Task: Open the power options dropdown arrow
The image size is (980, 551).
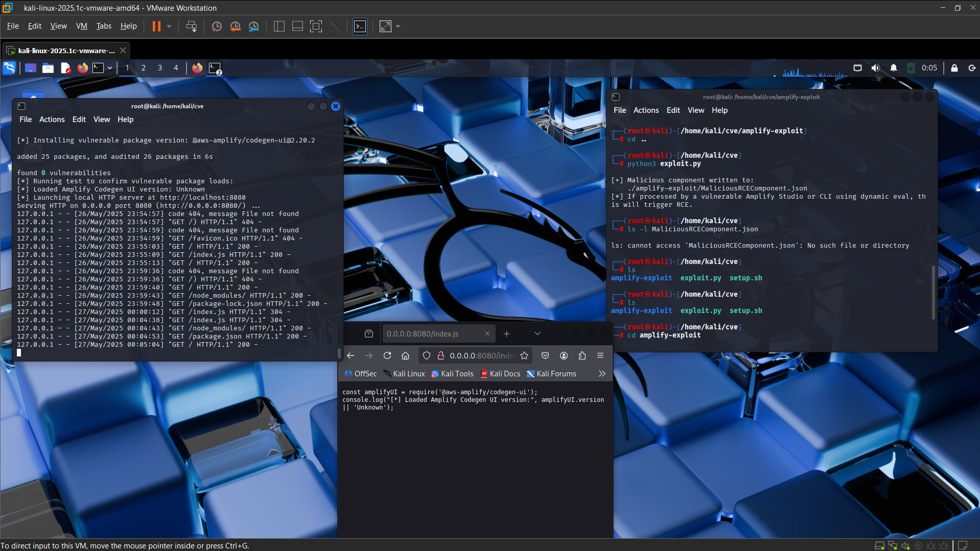Action: 169,26
